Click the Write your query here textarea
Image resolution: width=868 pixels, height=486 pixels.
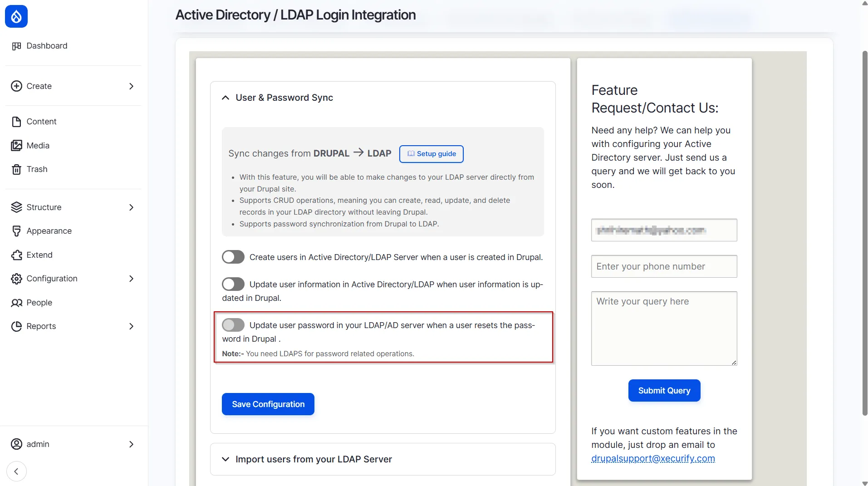(664, 329)
